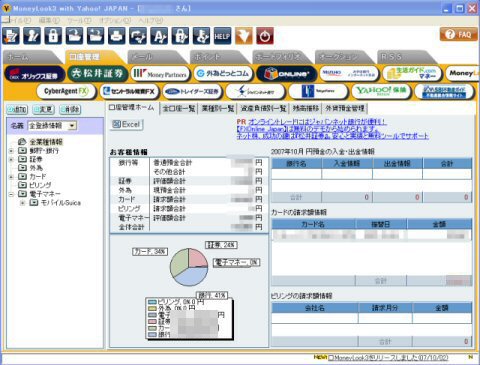The height and width of the screenshot is (365, 480).
Task: Select the ビリング item in tree
Action: [x=40, y=185]
